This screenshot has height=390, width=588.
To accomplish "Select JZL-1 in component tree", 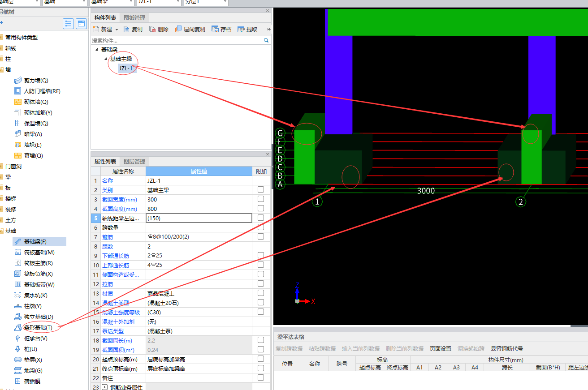I will pos(126,68).
